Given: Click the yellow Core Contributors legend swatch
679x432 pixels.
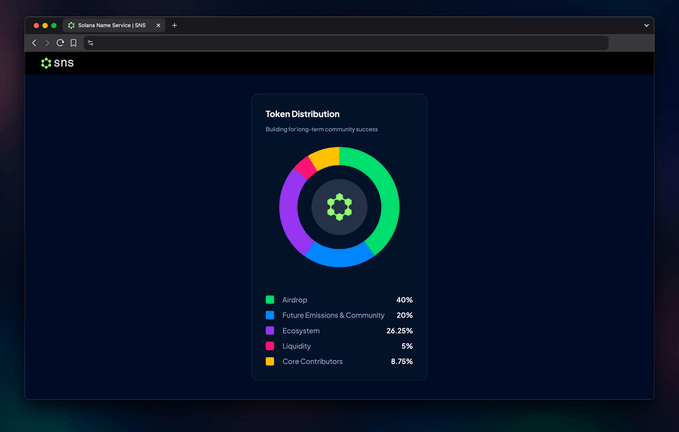Looking at the screenshot, I should click(270, 361).
